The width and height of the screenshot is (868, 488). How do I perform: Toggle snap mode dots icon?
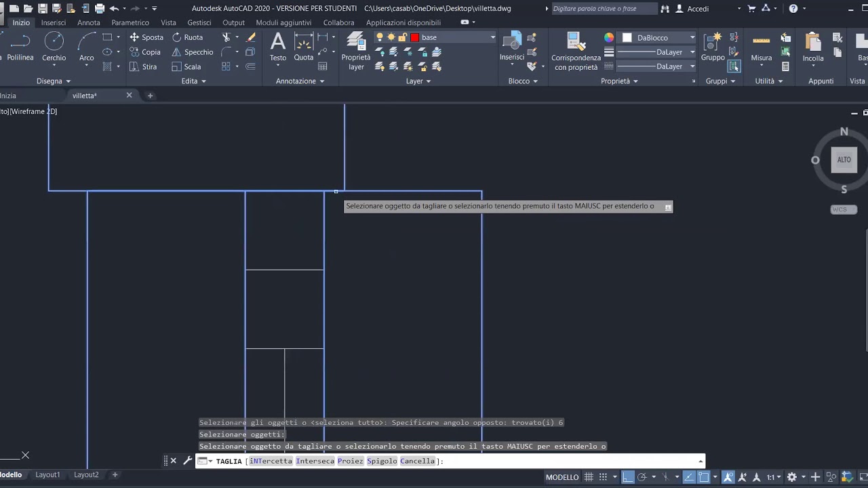point(603,477)
